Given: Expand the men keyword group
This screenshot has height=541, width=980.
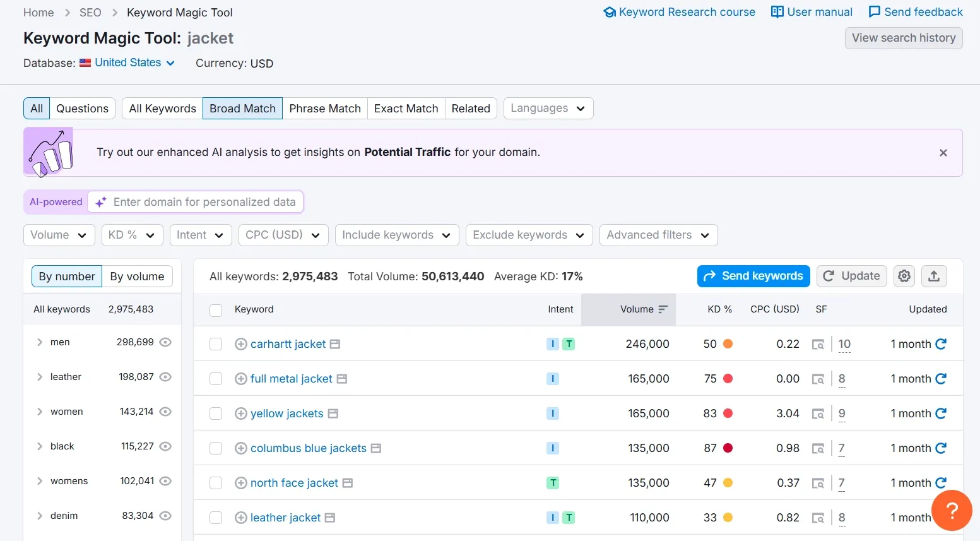Looking at the screenshot, I should coord(40,342).
